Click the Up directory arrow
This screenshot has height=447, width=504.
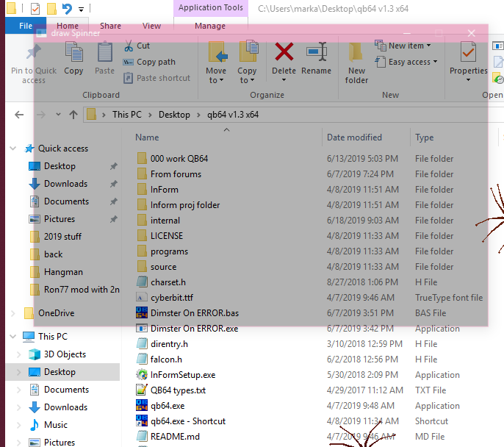pyautogui.click(x=73, y=115)
